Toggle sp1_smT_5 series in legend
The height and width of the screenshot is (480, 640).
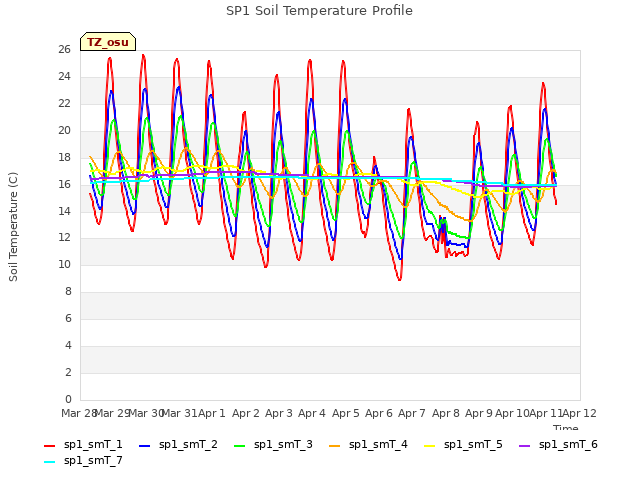[x=463, y=444]
